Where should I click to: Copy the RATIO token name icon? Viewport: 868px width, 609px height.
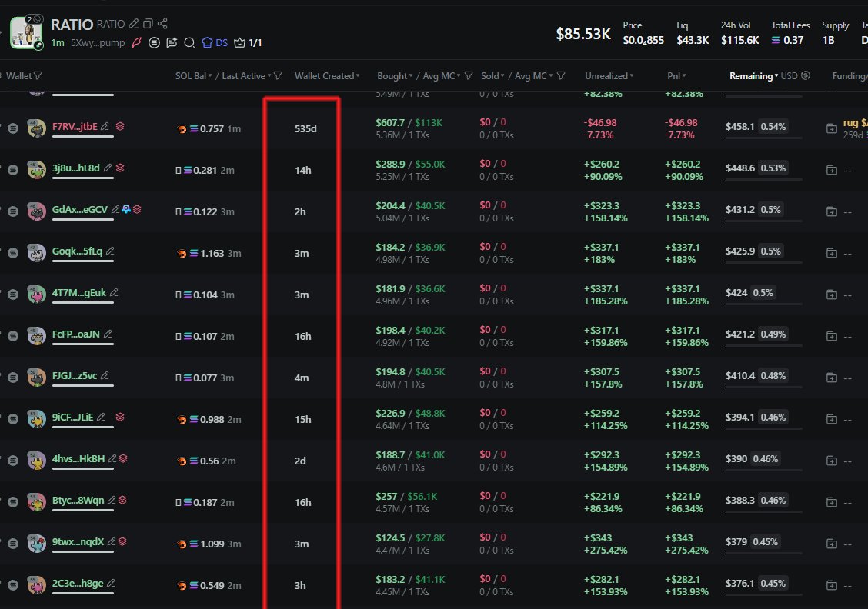tap(148, 24)
